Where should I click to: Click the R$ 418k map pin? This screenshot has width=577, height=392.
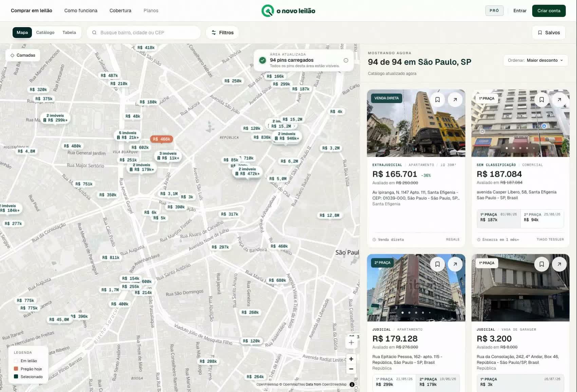tap(146, 48)
